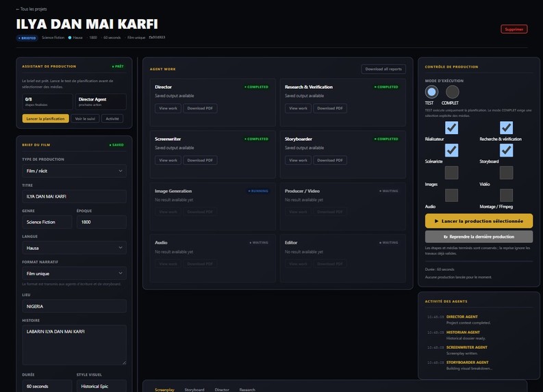Download PDF for Research & Verification

tap(329, 108)
